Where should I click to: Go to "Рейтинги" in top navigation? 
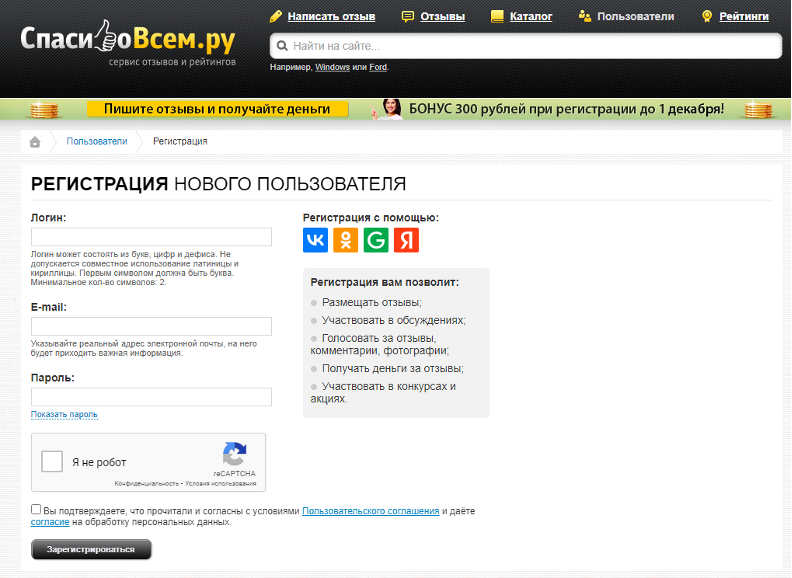click(x=743, y=16)
